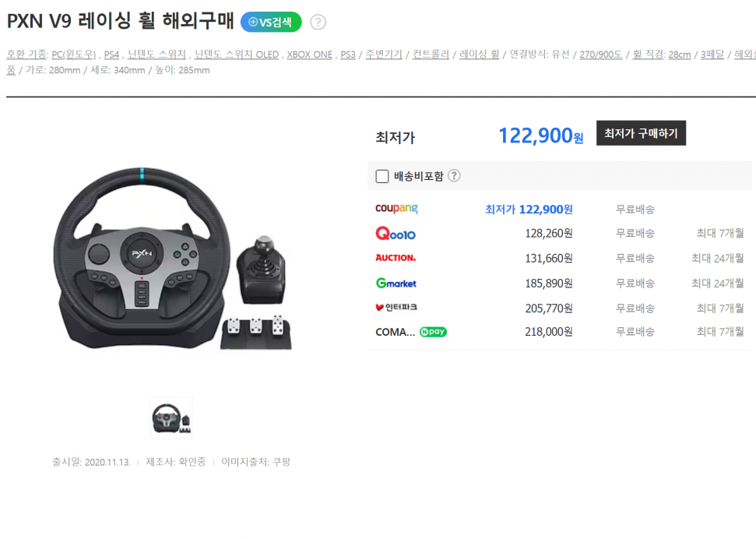Open the Auction seller logo
The image size is (756, 539).
(396, 258)
